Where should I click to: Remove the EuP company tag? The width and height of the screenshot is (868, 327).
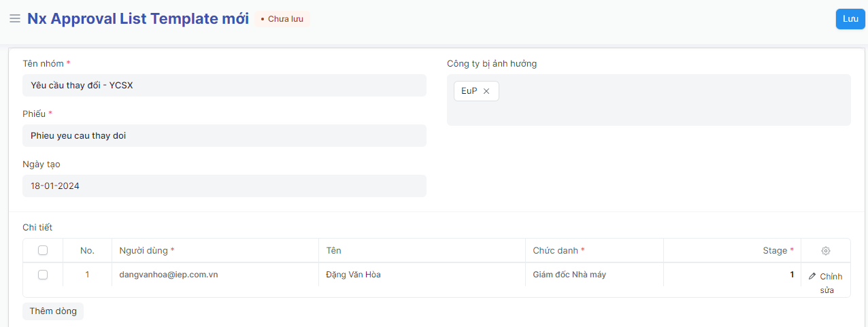[486, 91]
